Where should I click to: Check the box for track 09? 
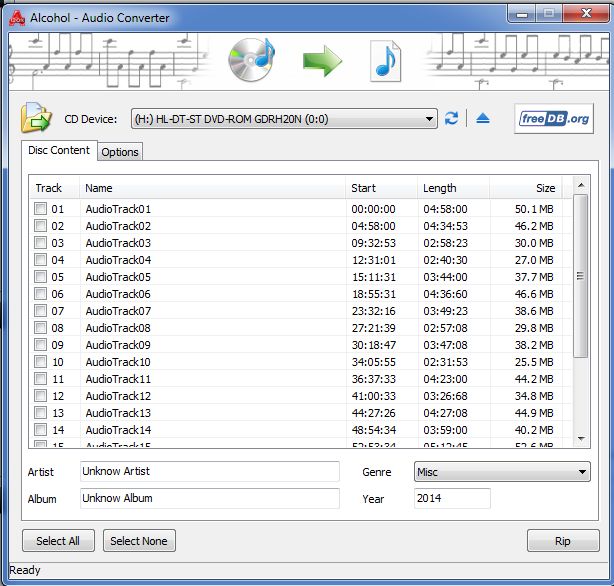(40, 345)
